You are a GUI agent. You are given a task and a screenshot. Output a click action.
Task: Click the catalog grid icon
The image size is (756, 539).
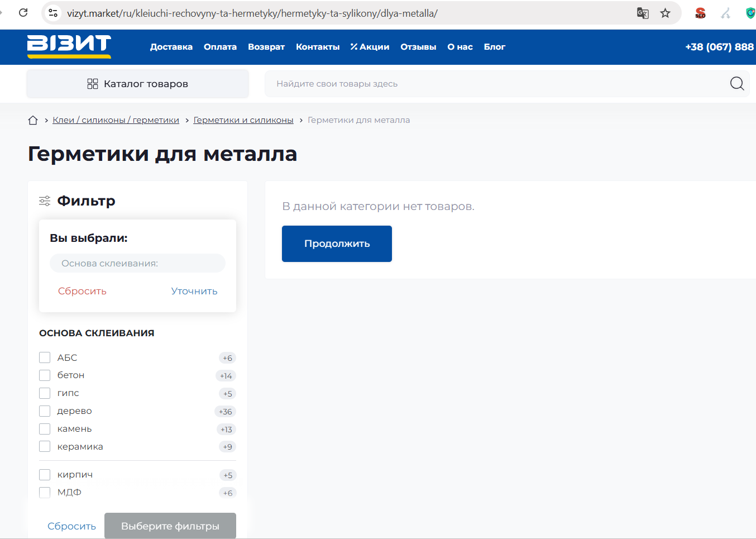[93, 84]
